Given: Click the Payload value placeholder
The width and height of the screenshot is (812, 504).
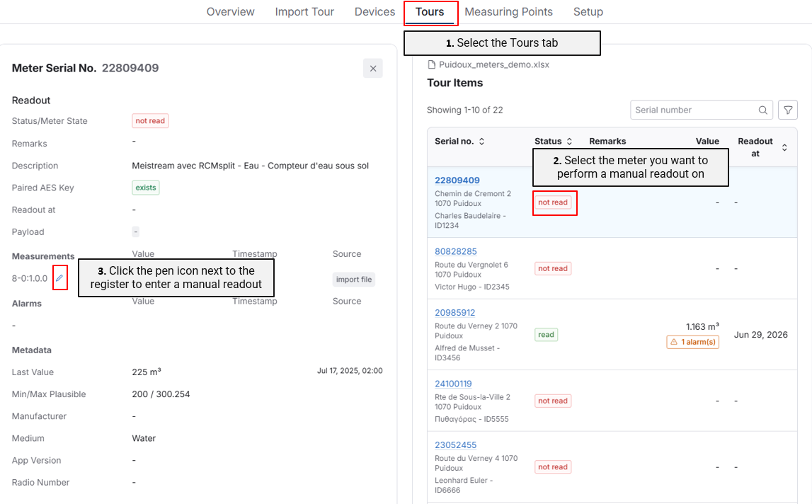Looking at the screenshot, I should point(136,232).
